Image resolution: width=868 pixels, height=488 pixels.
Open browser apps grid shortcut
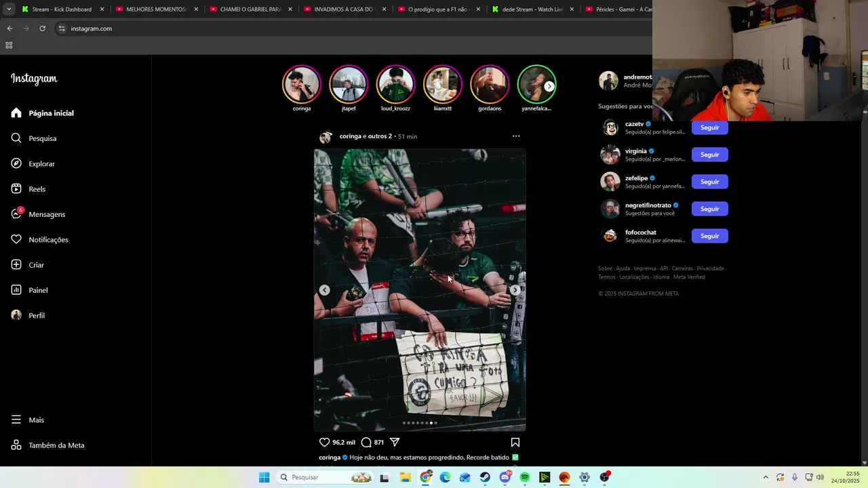[x=9, y=45]
